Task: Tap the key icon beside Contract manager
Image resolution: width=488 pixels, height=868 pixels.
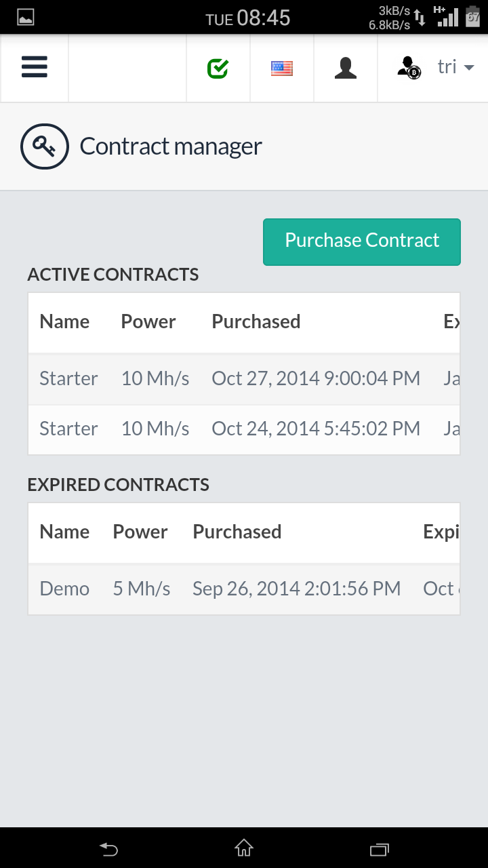Action: click(x=45, y=146)
